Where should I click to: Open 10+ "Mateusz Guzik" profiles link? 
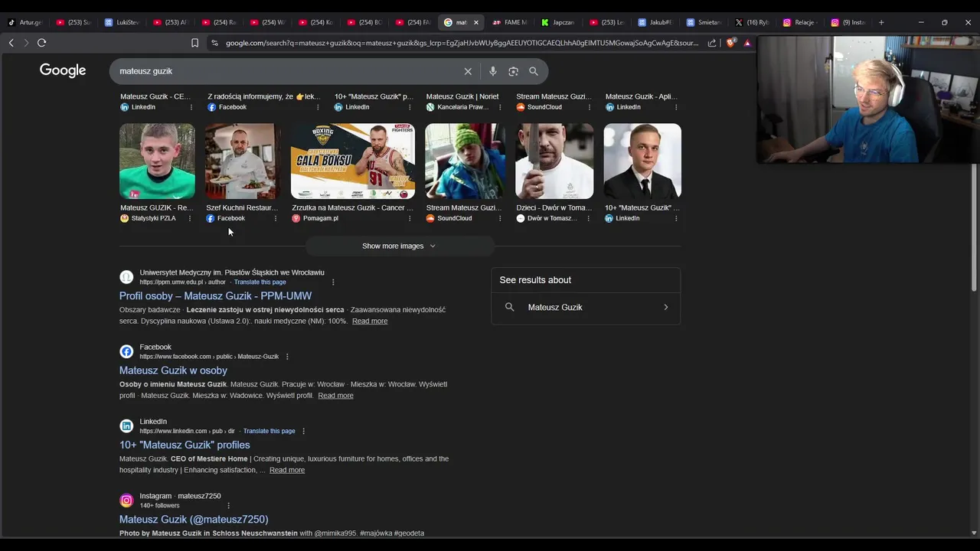coord(185,445)
